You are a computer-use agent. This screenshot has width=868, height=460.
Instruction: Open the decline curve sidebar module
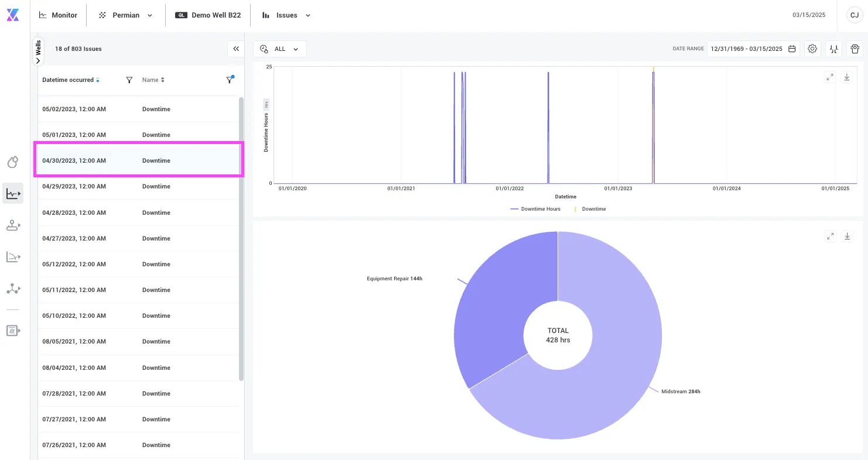[x=13, y=256]
